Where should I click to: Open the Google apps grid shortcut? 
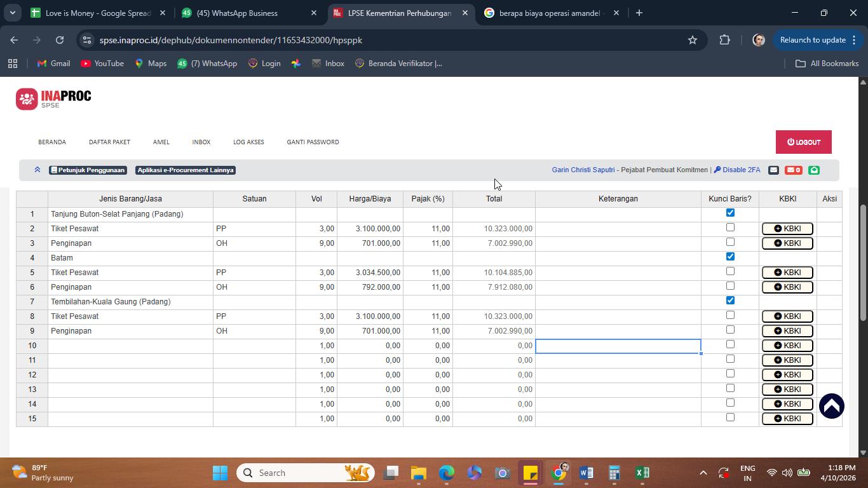pyautogui.click(x=13, y=64)
